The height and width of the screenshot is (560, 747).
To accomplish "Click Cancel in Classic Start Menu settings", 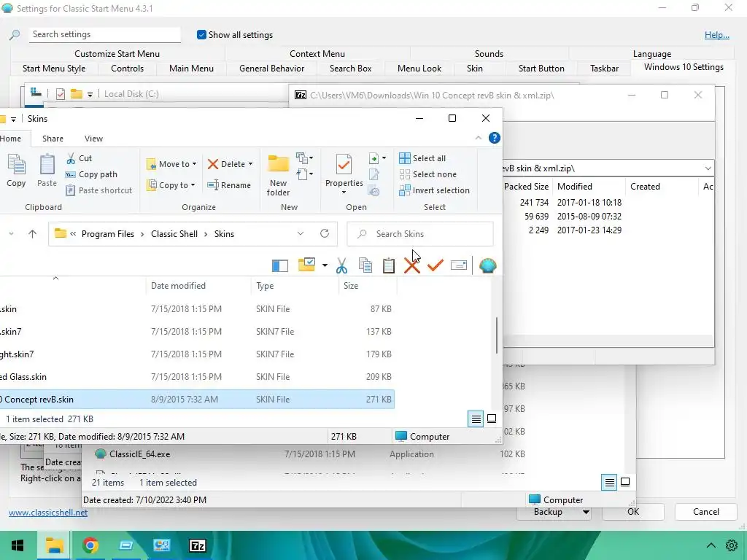I will coord(706,512).
